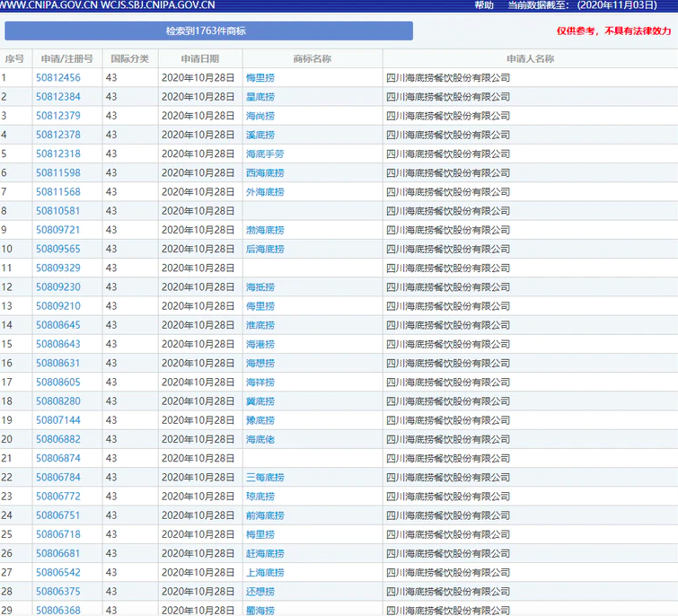The image size is (678, 616).
Task: Open application number 50806718
Action: click(58, 534)
